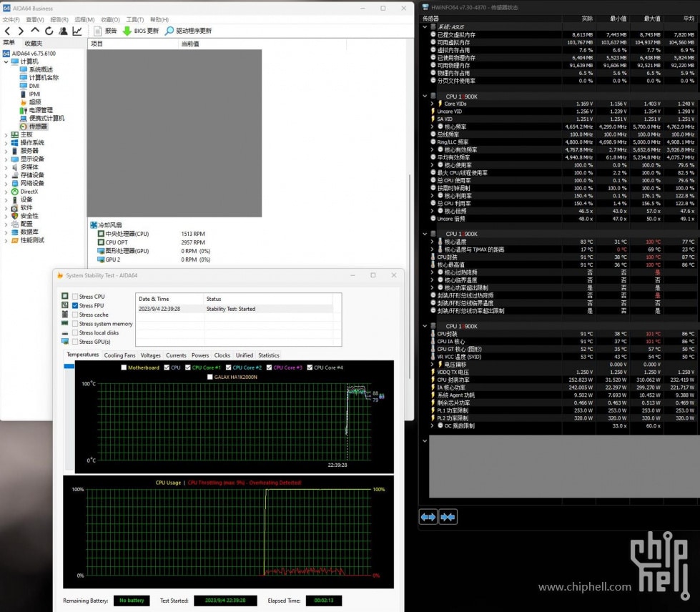Image resolution: width=700 pixels, height=612 pixels.
Task: Click the 便携式计算机 laptop icon
Action: [24, 118]
